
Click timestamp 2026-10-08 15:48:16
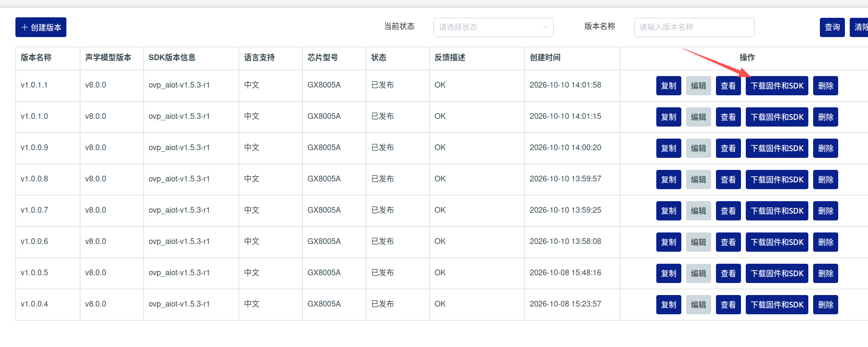point(565,273)
